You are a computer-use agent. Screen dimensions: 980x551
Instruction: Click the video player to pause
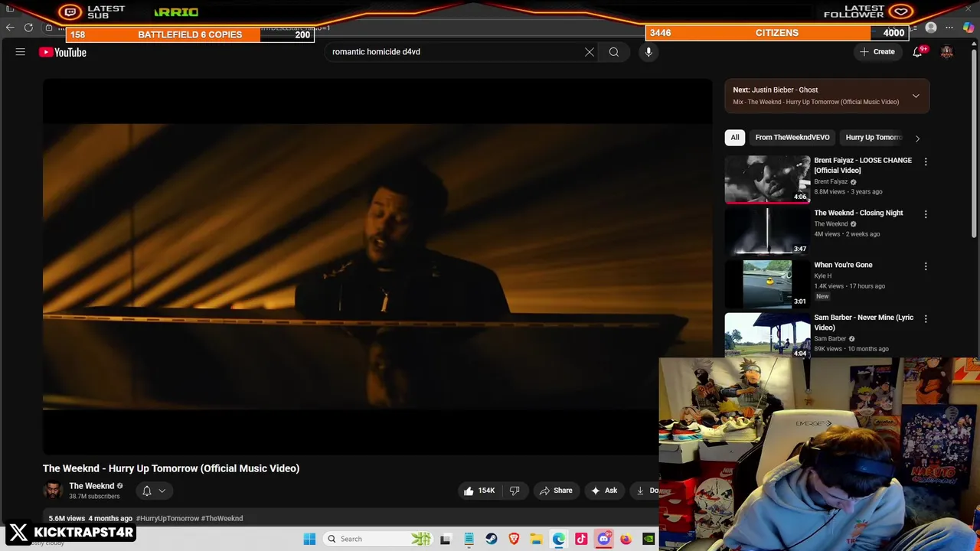[x=377, y=266]
